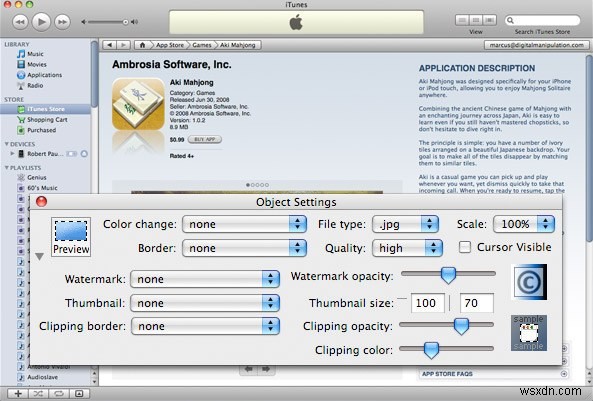The image size is (593, 401).
Task: Start playback with the Play button
Action: click(x=41, y=22)
